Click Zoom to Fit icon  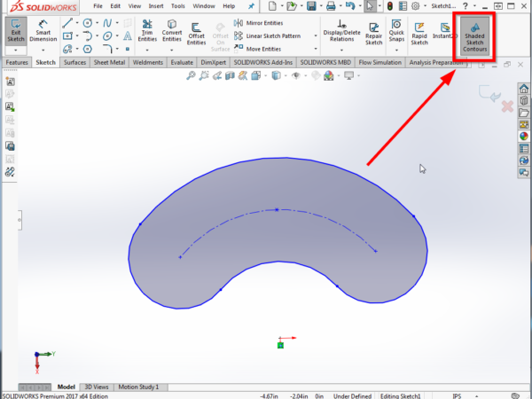pyautogui.click(x=191, y=75)
